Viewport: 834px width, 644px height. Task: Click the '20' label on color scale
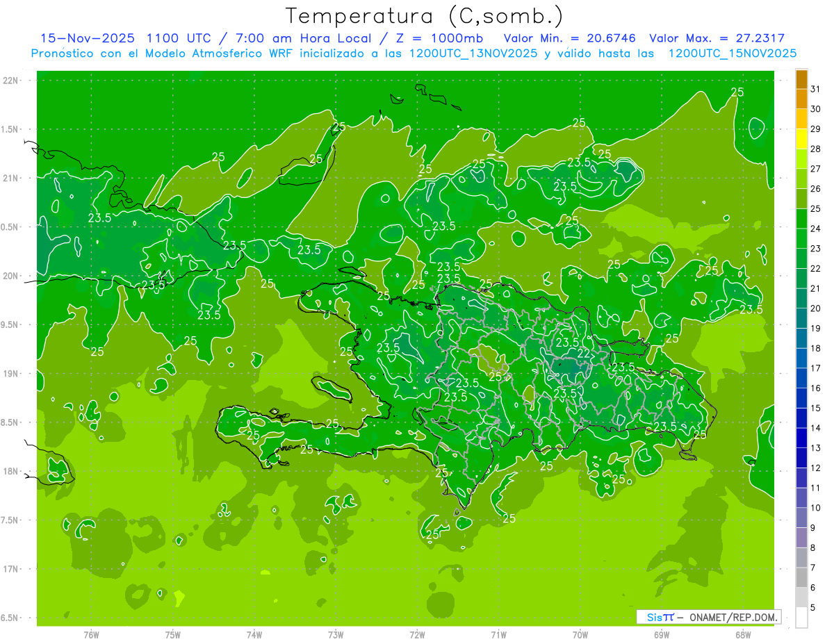click(x=816, y=308)
